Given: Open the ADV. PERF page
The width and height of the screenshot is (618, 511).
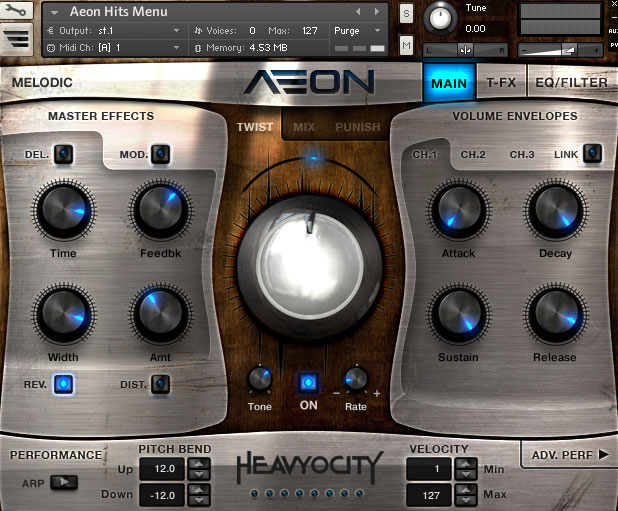Looking at the screenshot, I should click(x=569, y=456).
